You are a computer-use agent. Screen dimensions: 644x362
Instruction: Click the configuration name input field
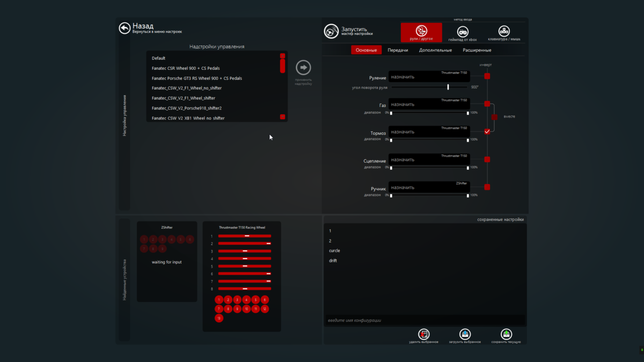click(425, 320)
